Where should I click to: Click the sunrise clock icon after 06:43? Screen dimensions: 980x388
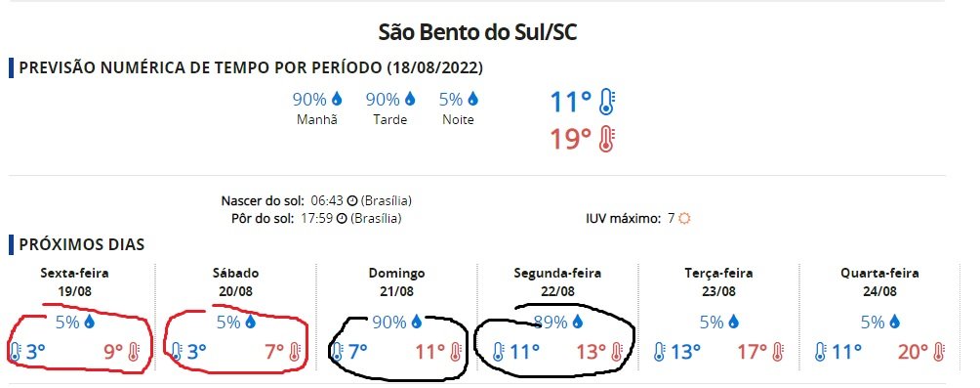351,201
